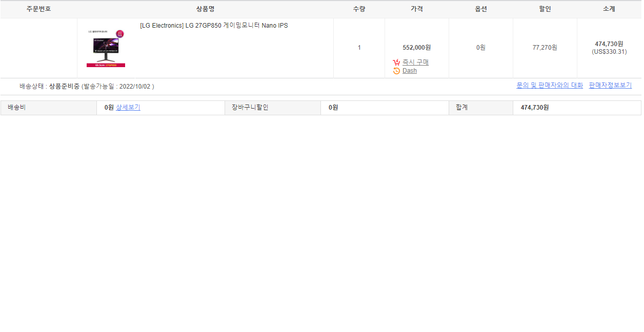The image size is (644, 332).
Task: Open 판매자정보보기 link
Action: pos(610,86)
